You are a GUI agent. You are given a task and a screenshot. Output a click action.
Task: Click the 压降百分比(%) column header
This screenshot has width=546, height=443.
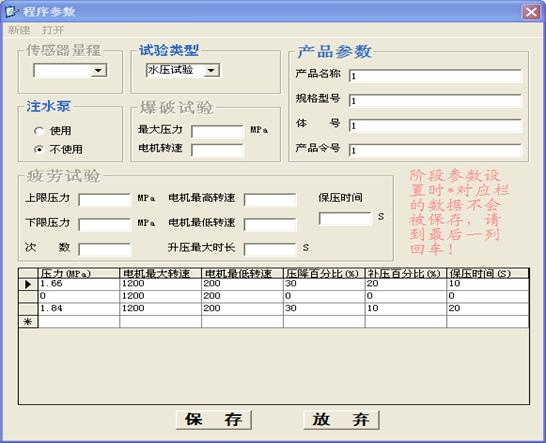tap(324, 274)
